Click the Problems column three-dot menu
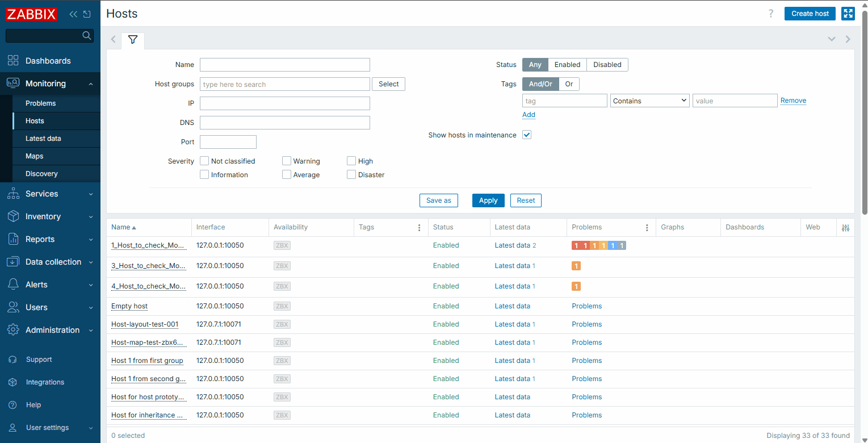Screen dimensions: 868x443 coord(647,228)
